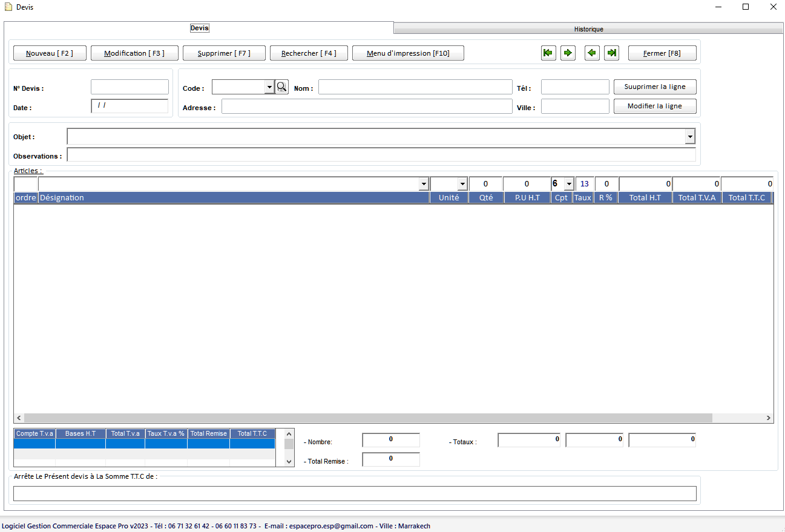Click the Compte T.v.a column header
The width and height of the screenshot is (785, 532).
[34, 433]
